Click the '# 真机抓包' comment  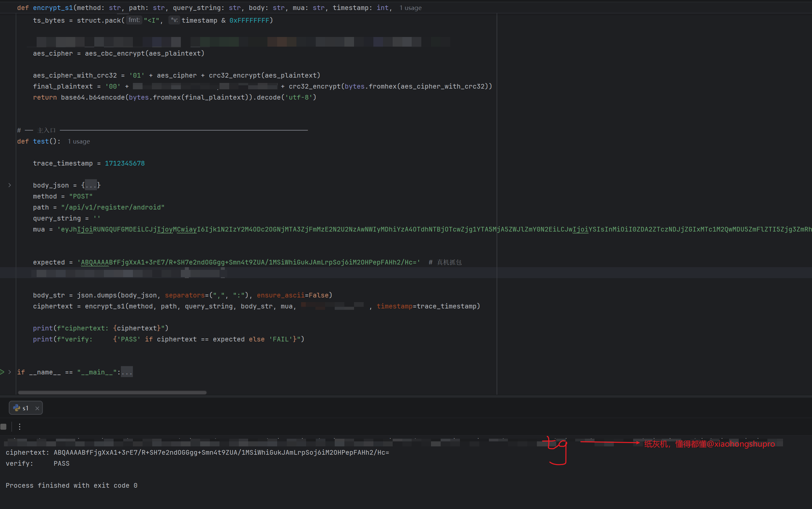(x=445, y=262)
